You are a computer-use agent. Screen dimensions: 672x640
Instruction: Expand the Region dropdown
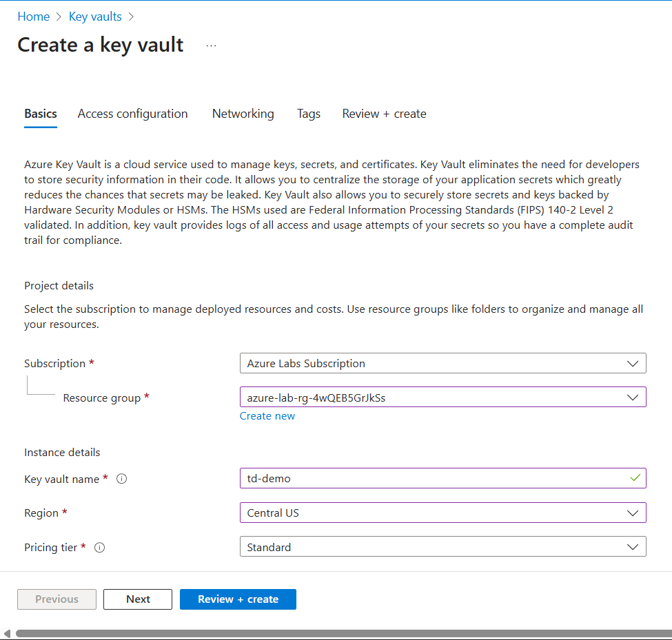[x=442, y=513]
